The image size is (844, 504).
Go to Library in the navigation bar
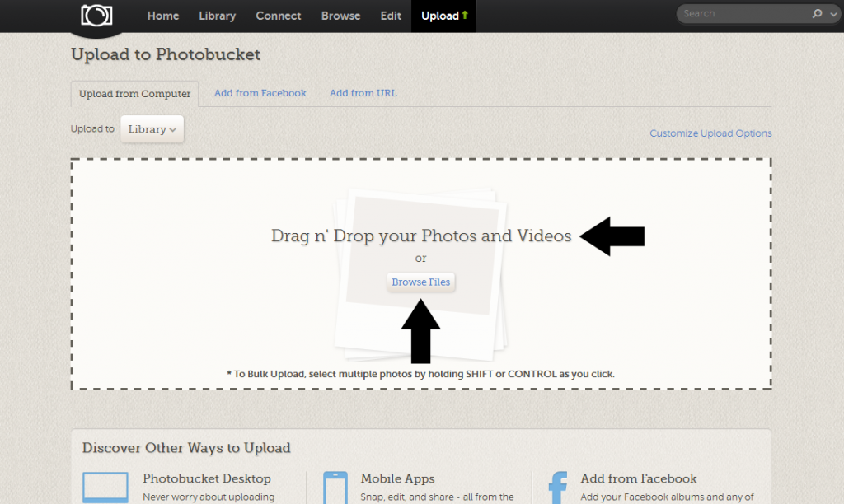pos(217,16)
